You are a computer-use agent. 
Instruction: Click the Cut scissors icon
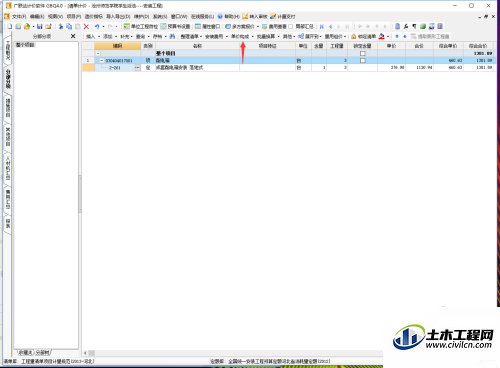click(61, 26)
